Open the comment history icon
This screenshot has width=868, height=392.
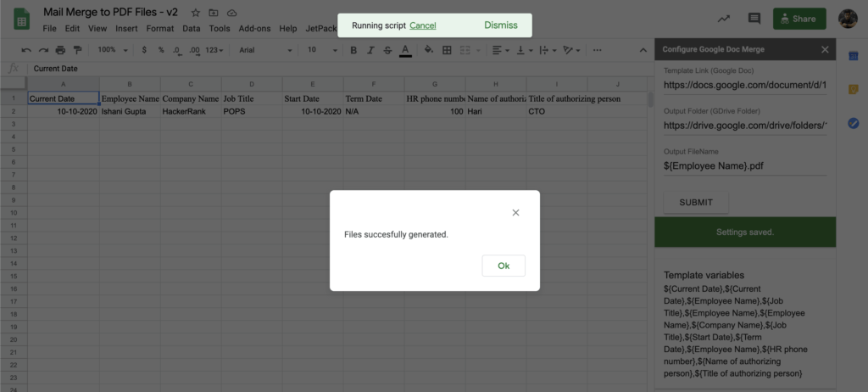click(754, 19)
